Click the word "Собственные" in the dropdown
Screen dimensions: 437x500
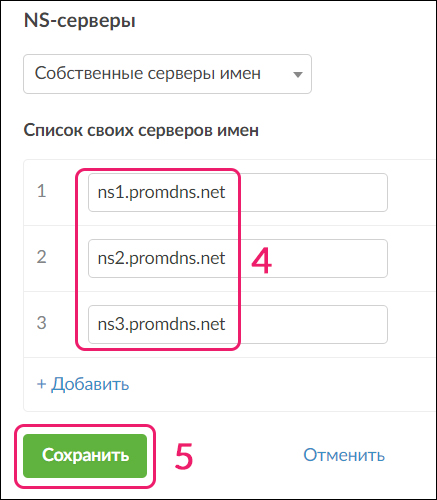coord(89,73)
